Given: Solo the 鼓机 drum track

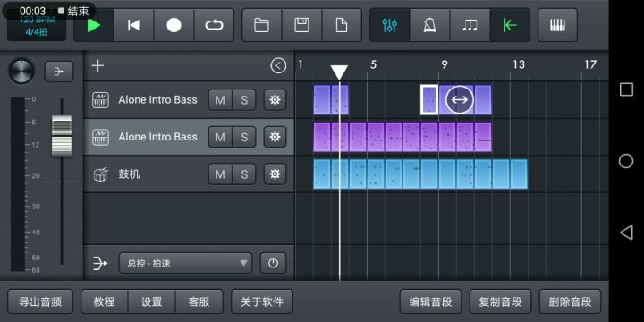Looking at the screenshot, I should point(244,174).
